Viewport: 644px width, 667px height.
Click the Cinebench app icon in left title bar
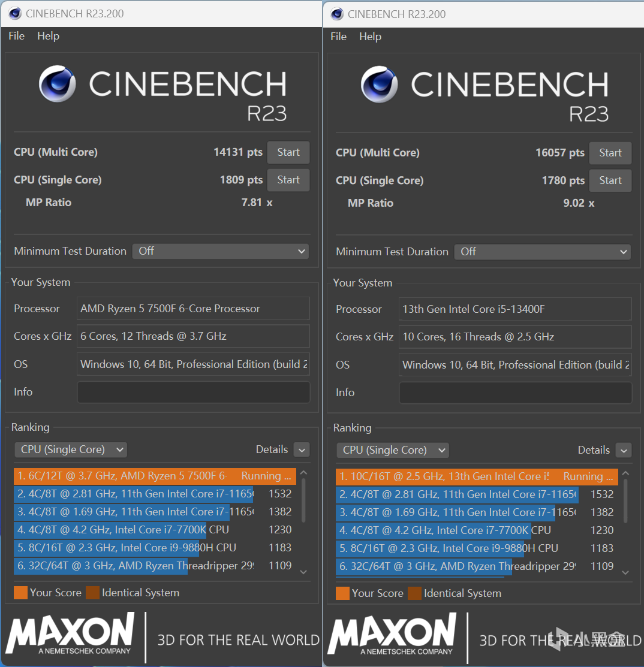[15, 13]
